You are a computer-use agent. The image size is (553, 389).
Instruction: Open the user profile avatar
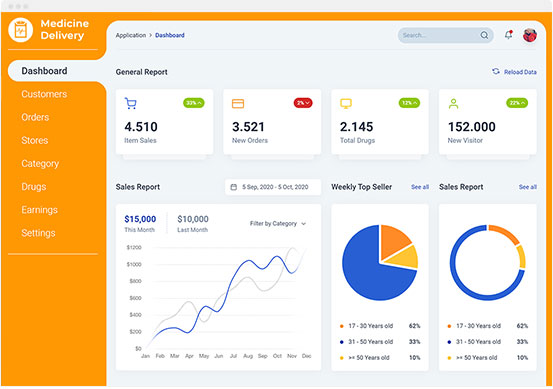(x=529, y=35)
